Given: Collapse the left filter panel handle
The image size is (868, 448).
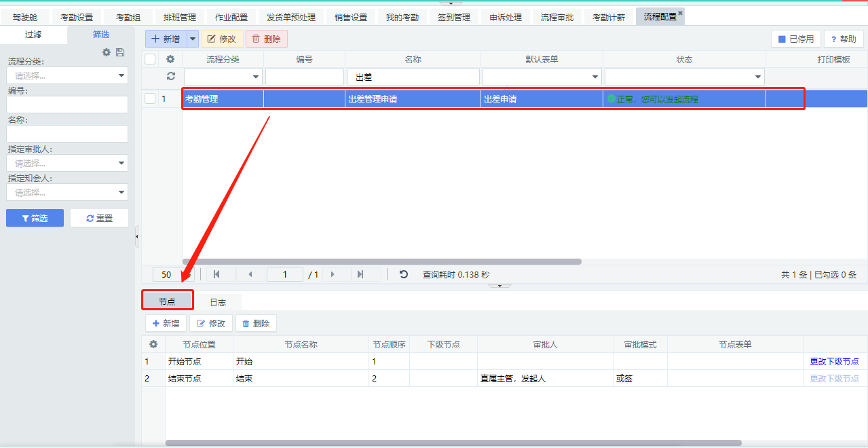Looking at the screenshot, I should click(x=137, y=236).
